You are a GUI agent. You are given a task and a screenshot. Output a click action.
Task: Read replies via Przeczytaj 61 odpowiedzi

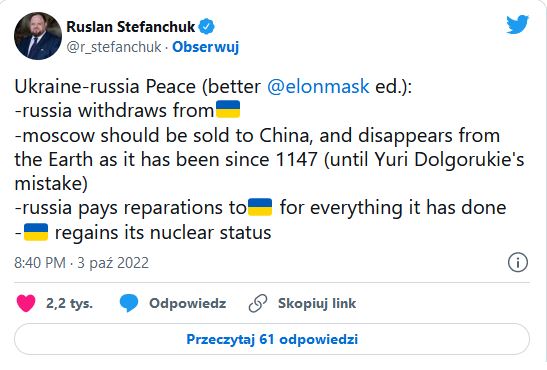tap(272, 339)
